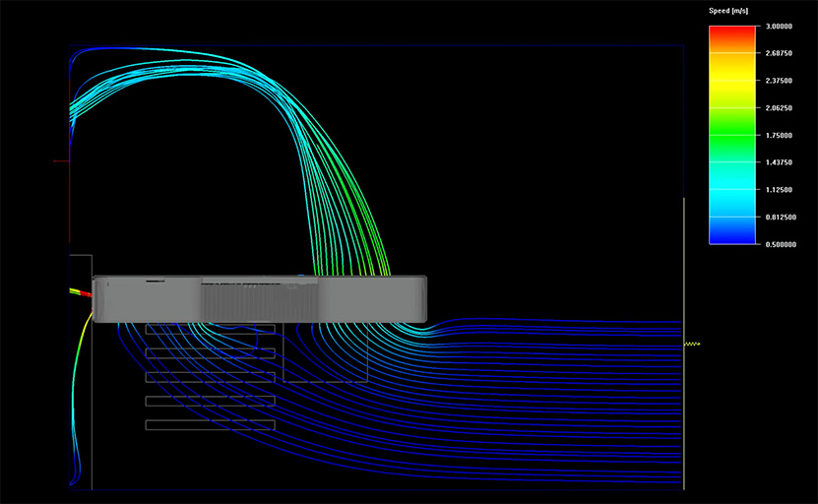Select the 0.500000 legend minimum value

pos(781,245)
